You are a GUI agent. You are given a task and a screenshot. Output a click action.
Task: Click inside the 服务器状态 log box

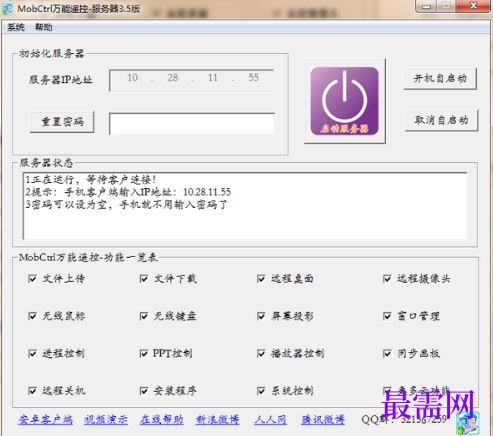click(x=245, y=206)
